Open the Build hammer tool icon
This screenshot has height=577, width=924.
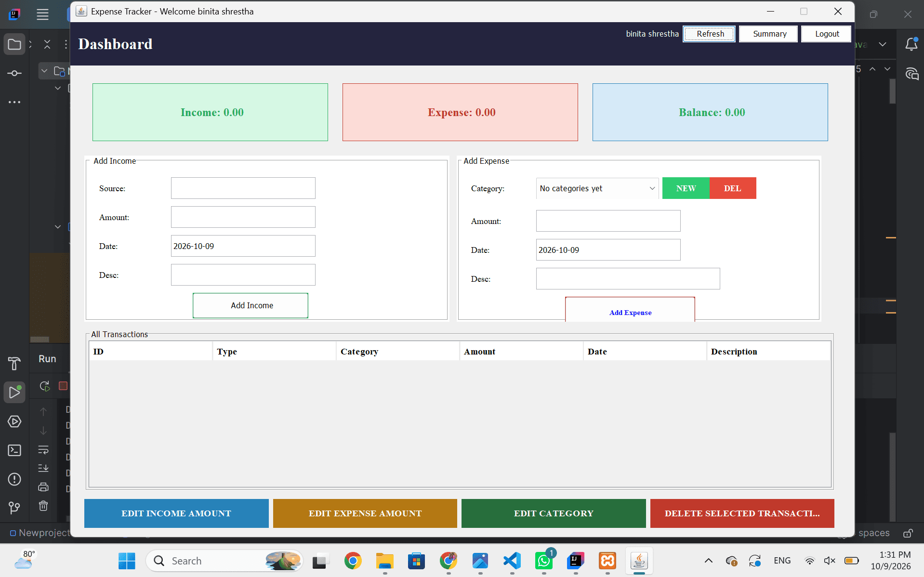pos(14,364)
